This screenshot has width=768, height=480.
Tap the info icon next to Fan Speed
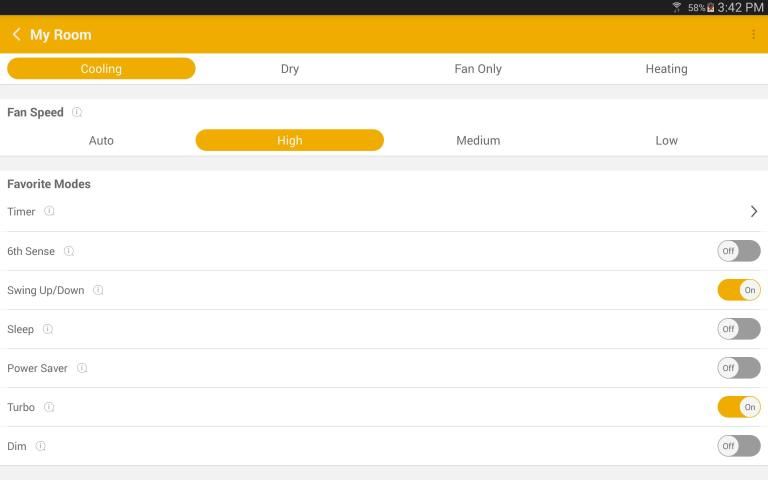77,113
